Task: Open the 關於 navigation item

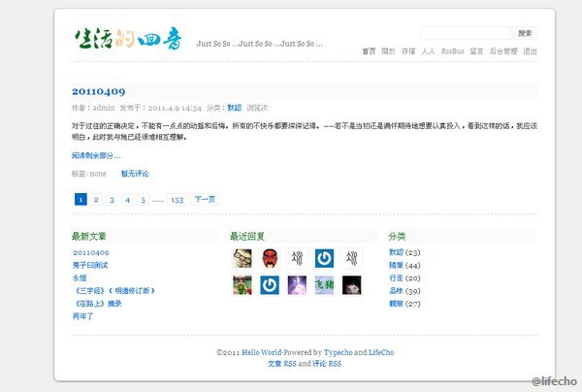Action: 389,51
